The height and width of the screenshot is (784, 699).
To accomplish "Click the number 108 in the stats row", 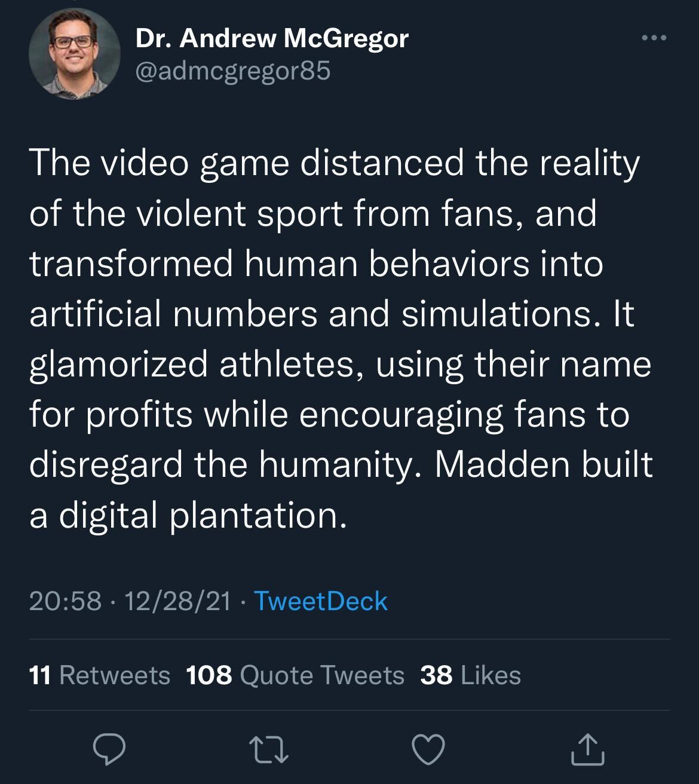I will [x=209, y=675].
